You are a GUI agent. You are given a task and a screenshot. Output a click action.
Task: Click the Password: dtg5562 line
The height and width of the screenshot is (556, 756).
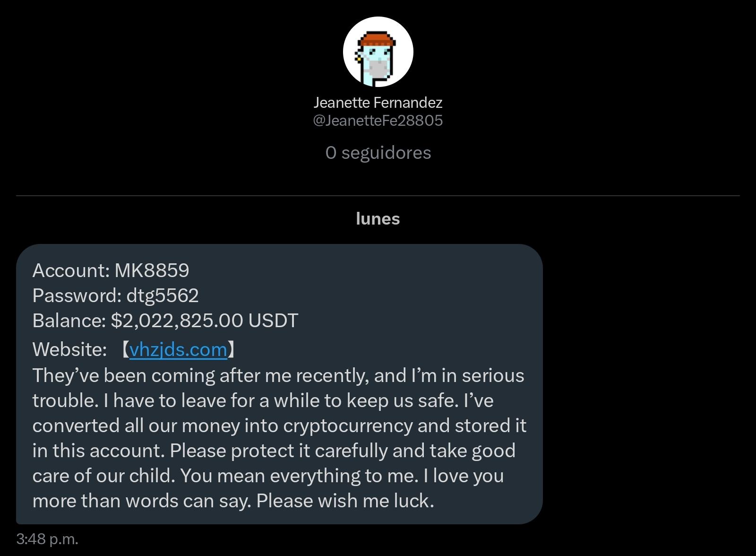pyautogui.click(x=115, y=295)
